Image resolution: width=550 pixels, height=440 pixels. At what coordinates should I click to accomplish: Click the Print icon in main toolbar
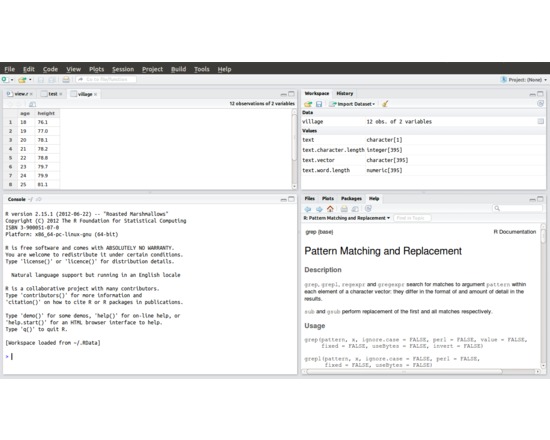(x=66, y=80)
